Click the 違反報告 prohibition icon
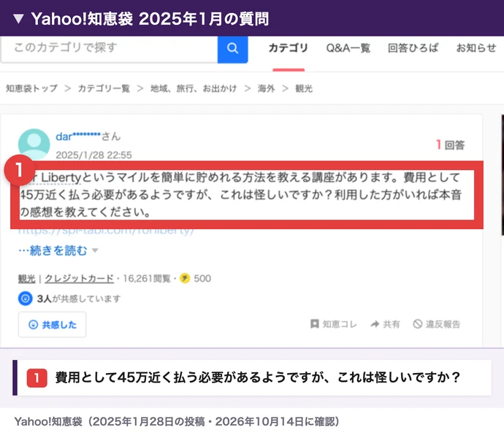Viewport: 504px width, 438px height. (x=418, y=324)
